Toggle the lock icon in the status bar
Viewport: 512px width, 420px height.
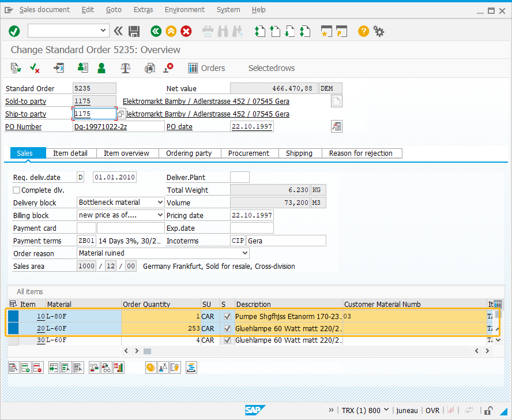(488, 410)
